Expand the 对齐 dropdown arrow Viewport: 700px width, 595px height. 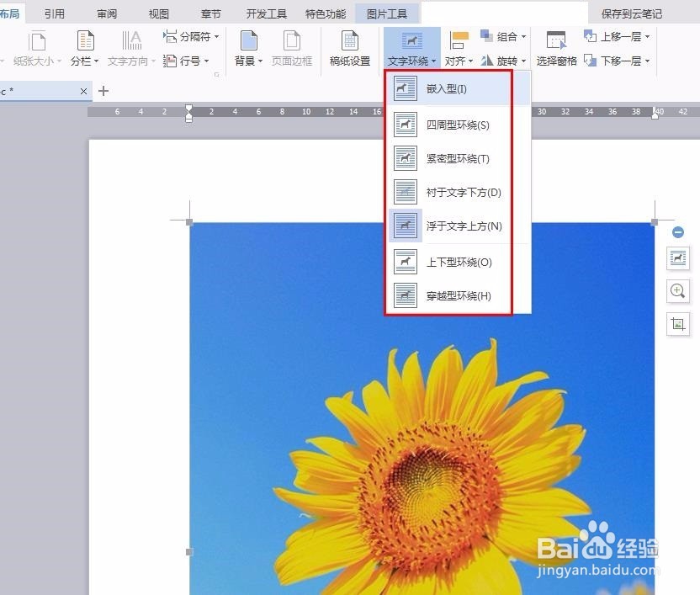pyautogui.click(x=470, y=61)
